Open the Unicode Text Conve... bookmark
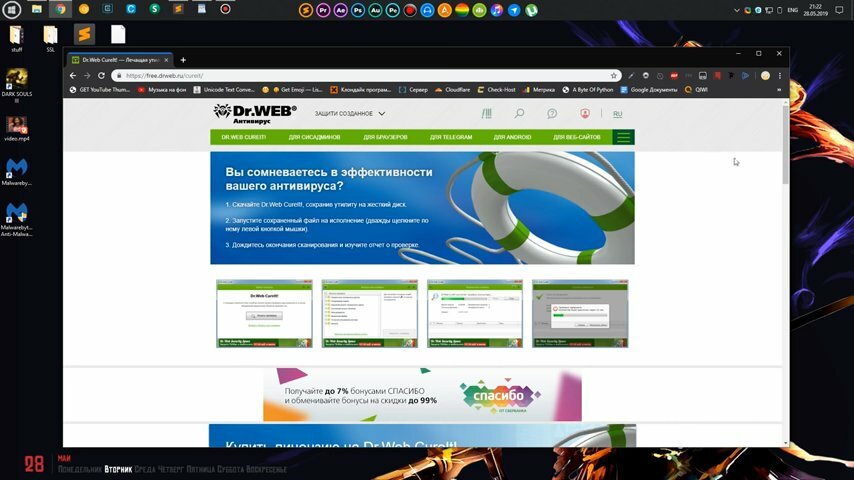This screenshot has width=854, height=480. [224, 90]
